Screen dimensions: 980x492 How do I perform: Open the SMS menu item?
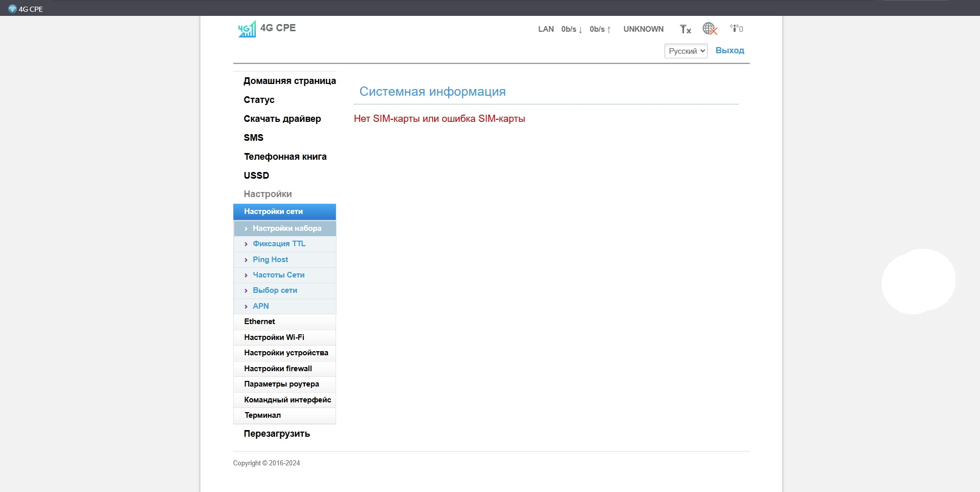click(254, 138)
